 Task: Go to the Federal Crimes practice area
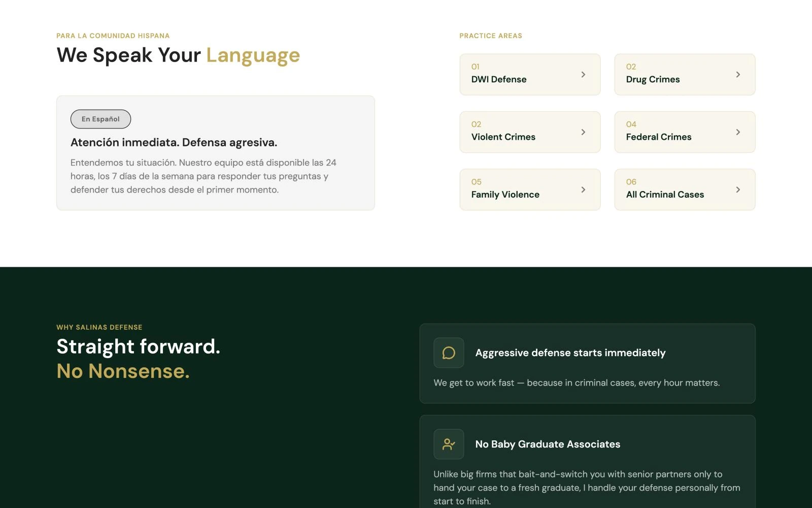pos(685,132)
